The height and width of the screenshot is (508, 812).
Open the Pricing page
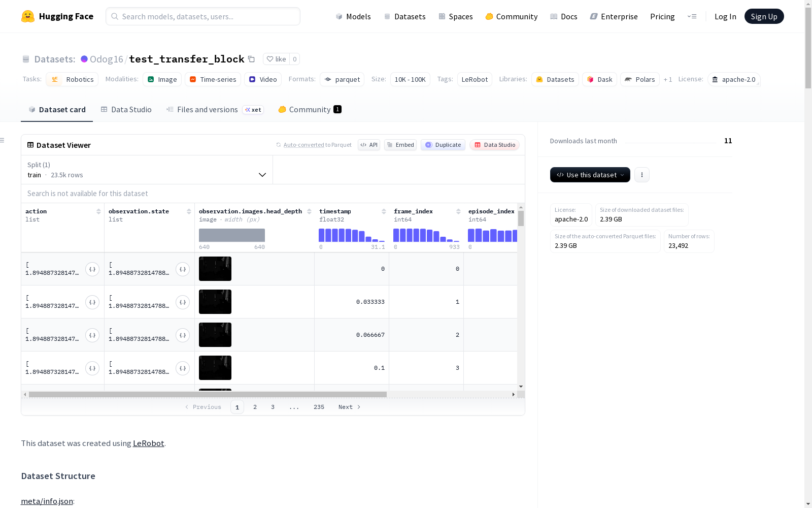662,16
